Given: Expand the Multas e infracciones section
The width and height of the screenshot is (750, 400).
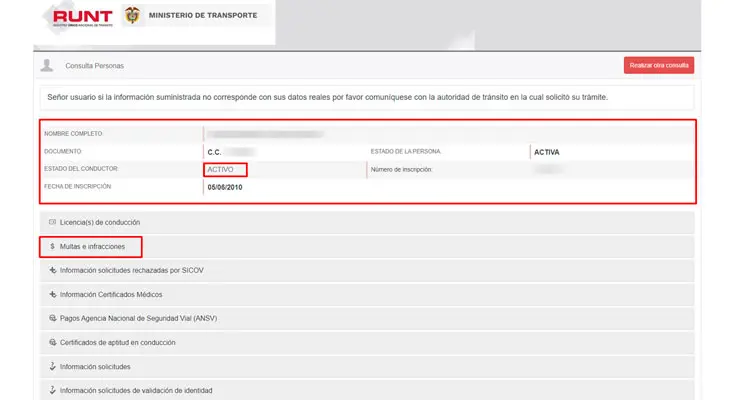Looking at the screenshot, I should click(x=367, y=246).
